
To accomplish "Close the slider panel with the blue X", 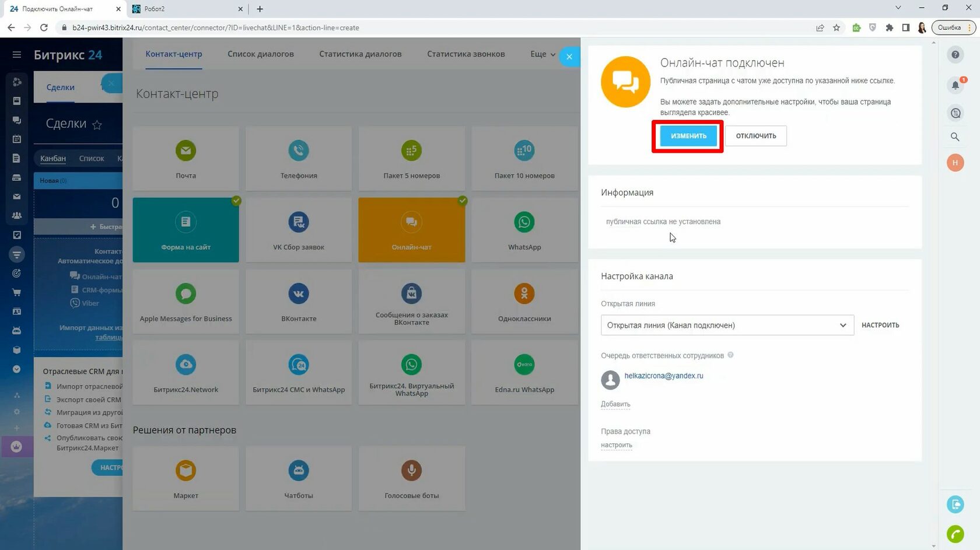I will pos(569,57).
